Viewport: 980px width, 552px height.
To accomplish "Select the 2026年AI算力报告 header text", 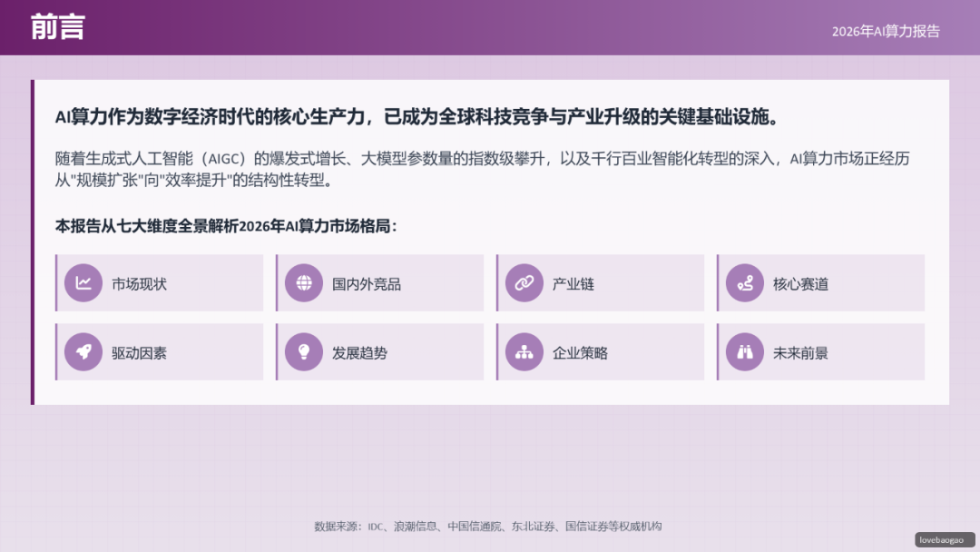I will click(x=886, y=30).
